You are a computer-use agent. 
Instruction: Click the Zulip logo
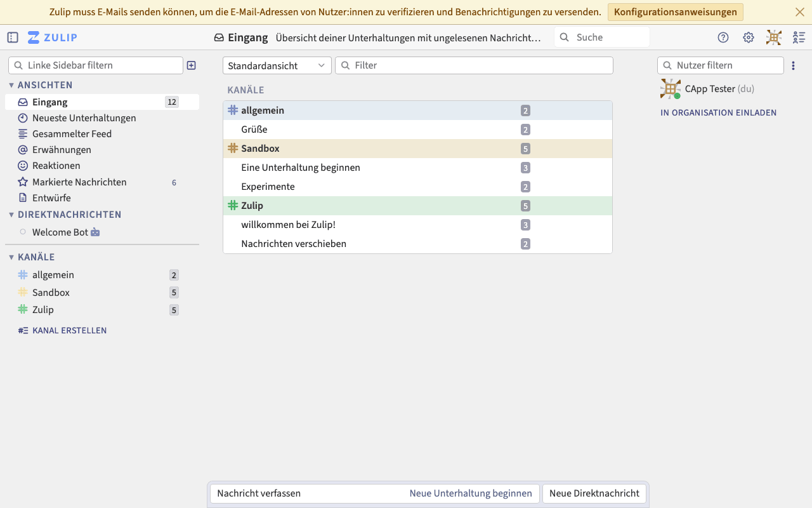(53, 37)
